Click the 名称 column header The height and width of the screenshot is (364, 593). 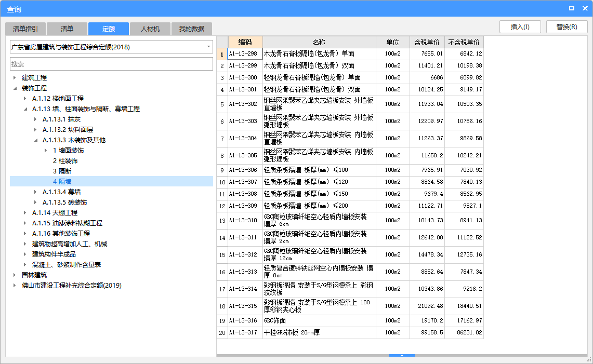pos(319,42)
